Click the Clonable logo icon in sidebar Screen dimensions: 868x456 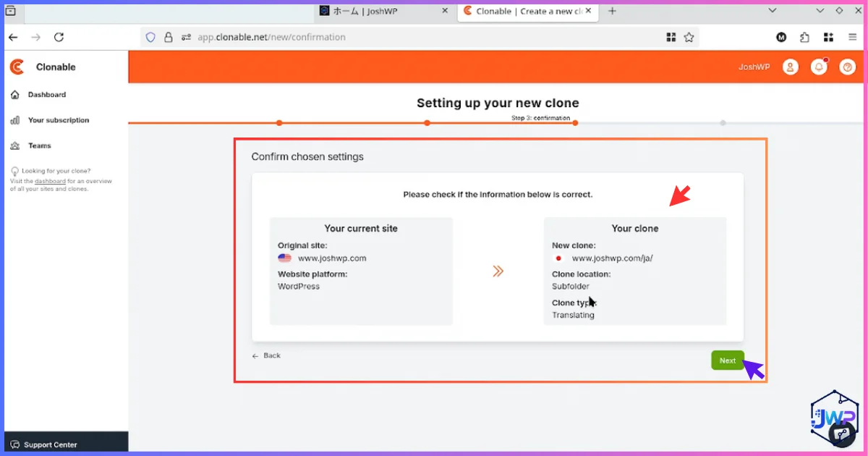(x=17, y=67)
